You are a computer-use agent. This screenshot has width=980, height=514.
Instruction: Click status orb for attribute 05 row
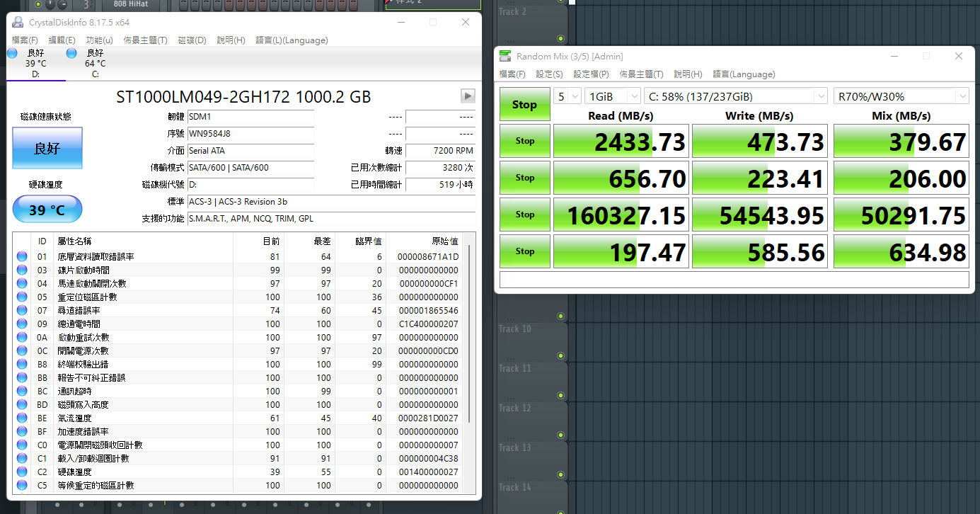22,297
